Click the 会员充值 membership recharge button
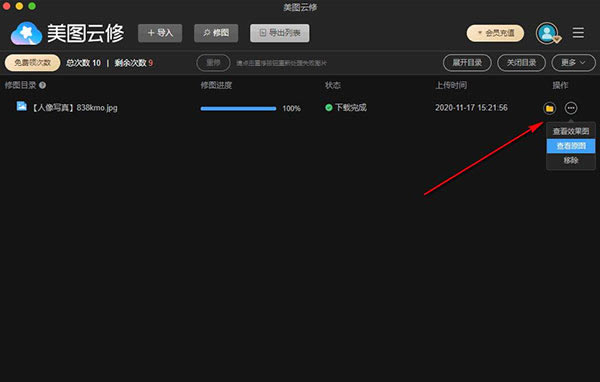Screen dimensions: 600x382 click(x=495, y=33)
